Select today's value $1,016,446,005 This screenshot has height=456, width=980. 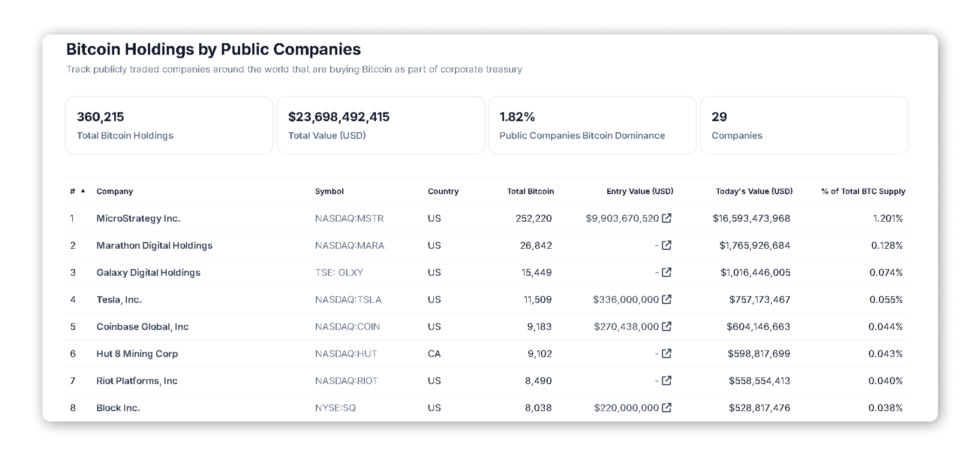point(755,273)
